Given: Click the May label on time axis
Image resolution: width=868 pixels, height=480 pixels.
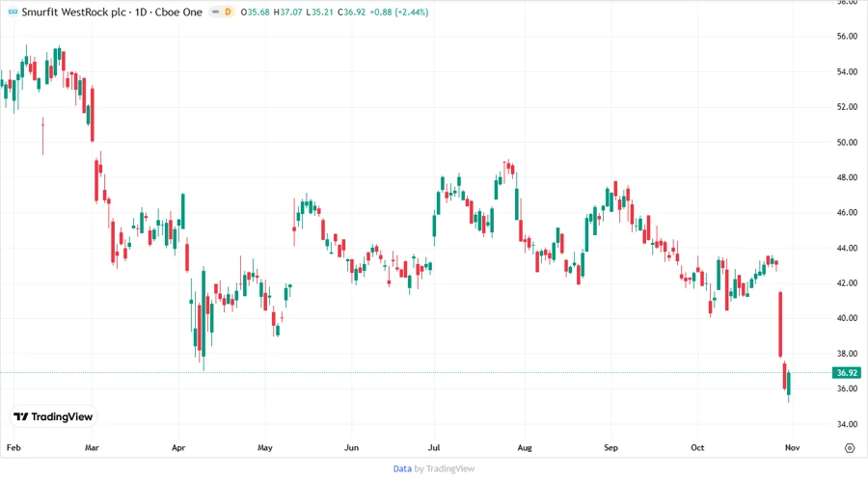Looking at the screenshot, I should point(265,447).
